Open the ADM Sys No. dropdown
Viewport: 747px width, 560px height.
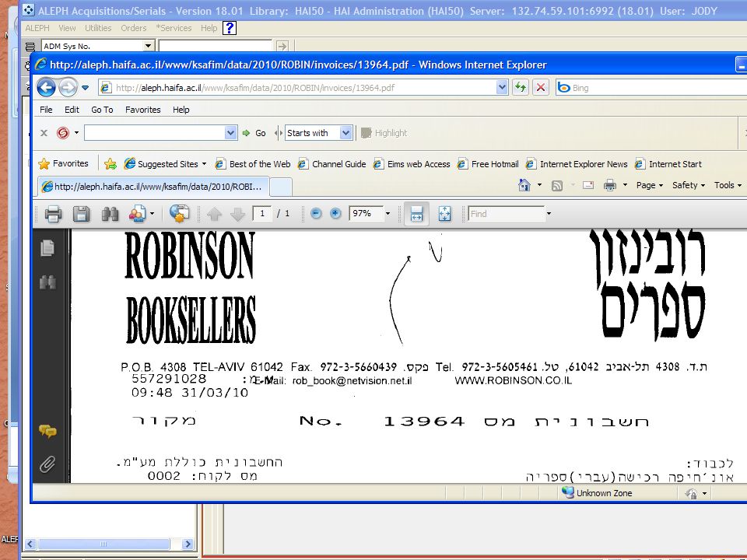point(148,46)
